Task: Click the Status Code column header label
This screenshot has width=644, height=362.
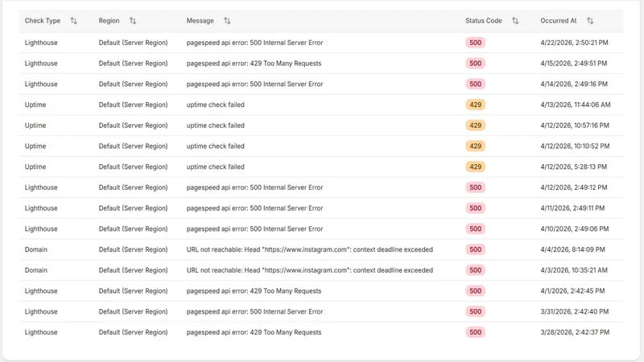Action: (484, 21)
